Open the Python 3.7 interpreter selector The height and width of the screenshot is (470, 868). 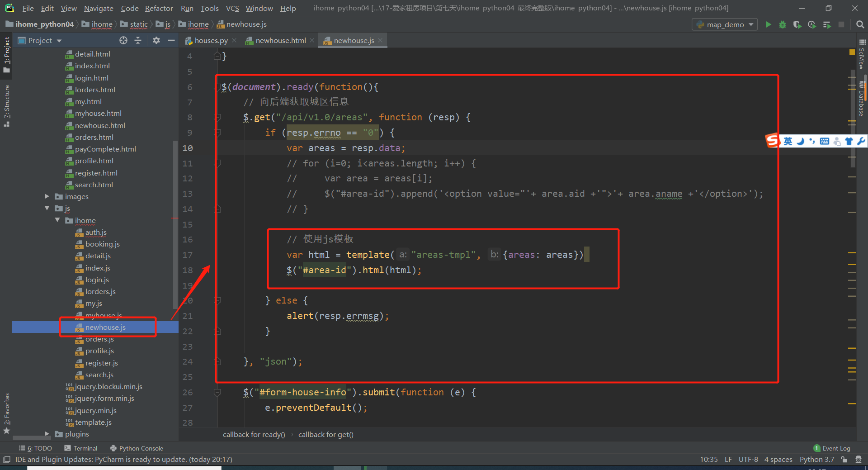[x=817, y=460]
